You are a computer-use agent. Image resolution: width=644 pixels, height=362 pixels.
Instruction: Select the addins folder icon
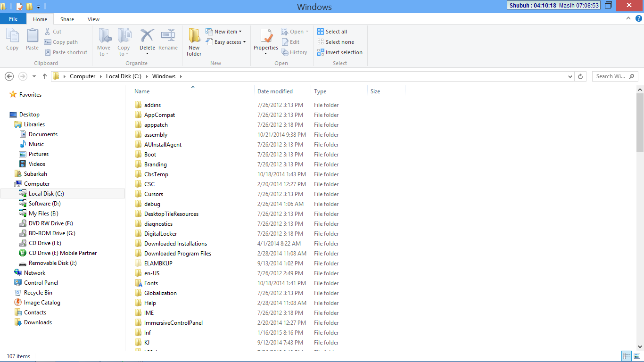click(138, 105)
